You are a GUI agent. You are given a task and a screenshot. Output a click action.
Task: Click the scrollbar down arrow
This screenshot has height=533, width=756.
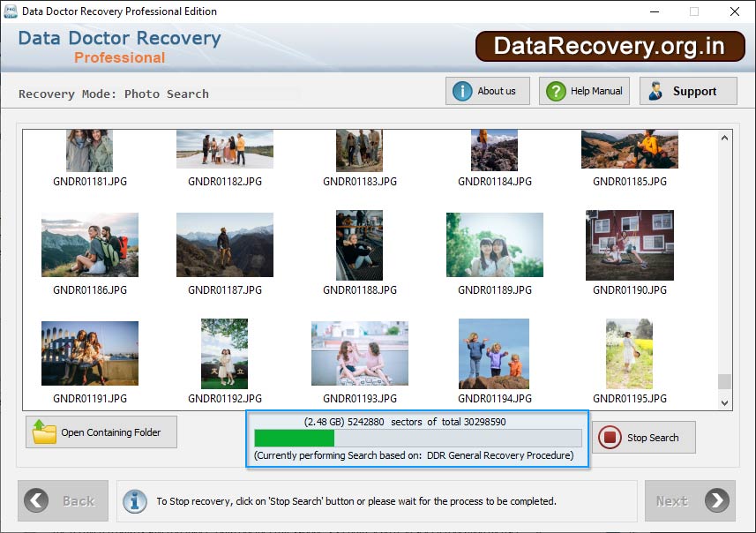[x=724, y=402]
